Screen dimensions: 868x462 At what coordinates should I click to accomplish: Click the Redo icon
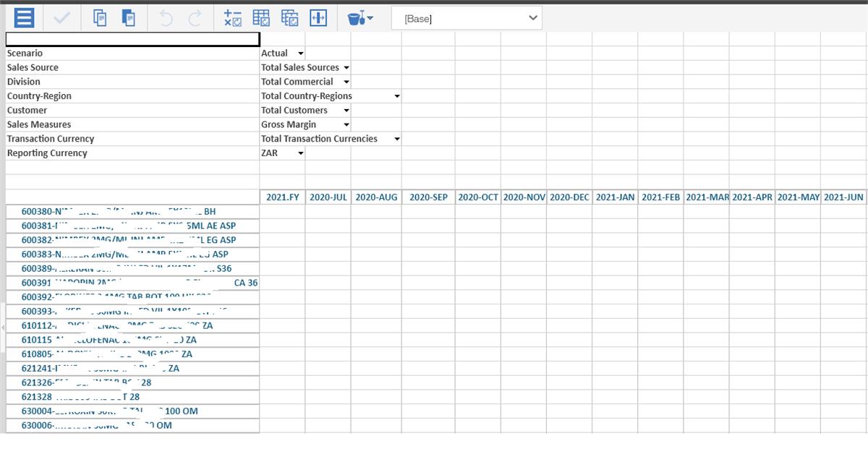point(194,17)
